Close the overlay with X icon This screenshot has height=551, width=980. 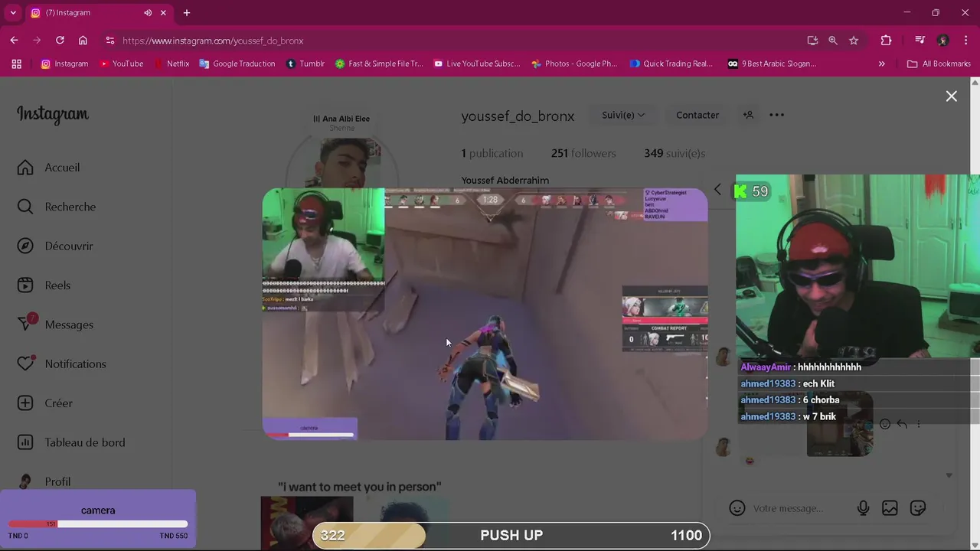[x=952, y=96]
